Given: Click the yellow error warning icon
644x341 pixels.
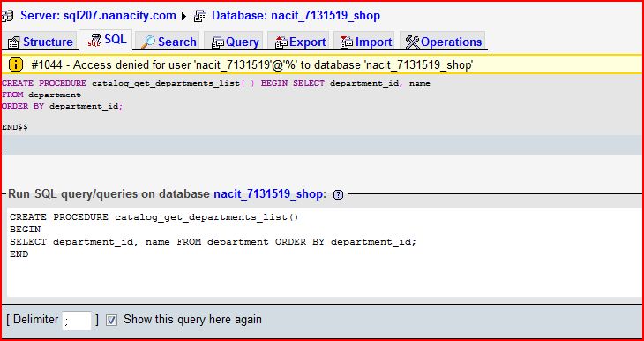Looking at the screenshot, I should 16,64.
